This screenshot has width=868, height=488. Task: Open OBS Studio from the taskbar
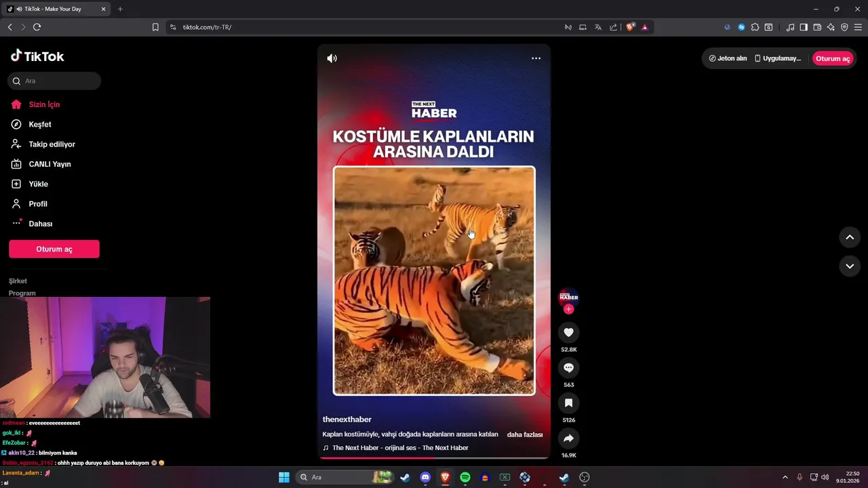(x=585, y=477)
